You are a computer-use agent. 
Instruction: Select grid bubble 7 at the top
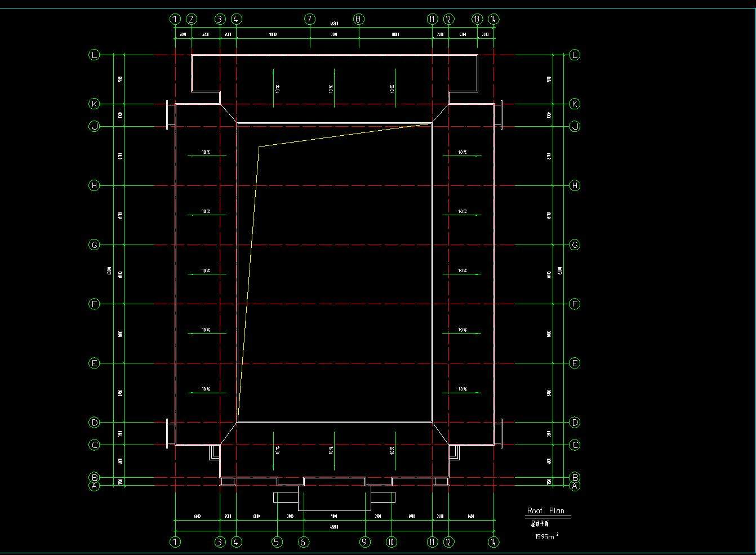tap(310, 19)
